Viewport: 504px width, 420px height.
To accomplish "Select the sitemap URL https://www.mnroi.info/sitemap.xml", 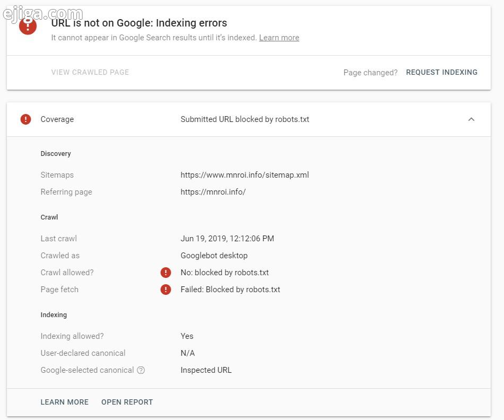I will (x=245, y=175).
